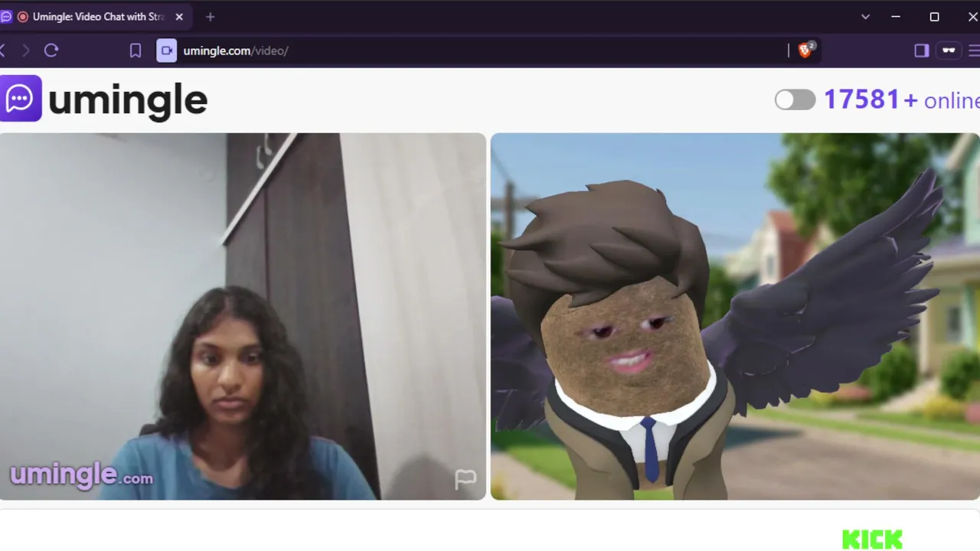Open the camera site-permissions icon in address bar
The height and width of the screenshot is (551, 980).
tap(167, 51)
